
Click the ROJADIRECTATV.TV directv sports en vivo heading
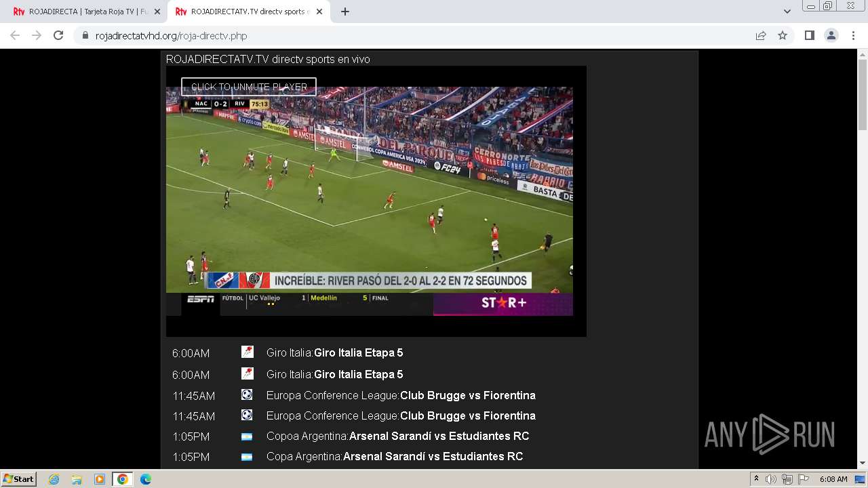268,59
